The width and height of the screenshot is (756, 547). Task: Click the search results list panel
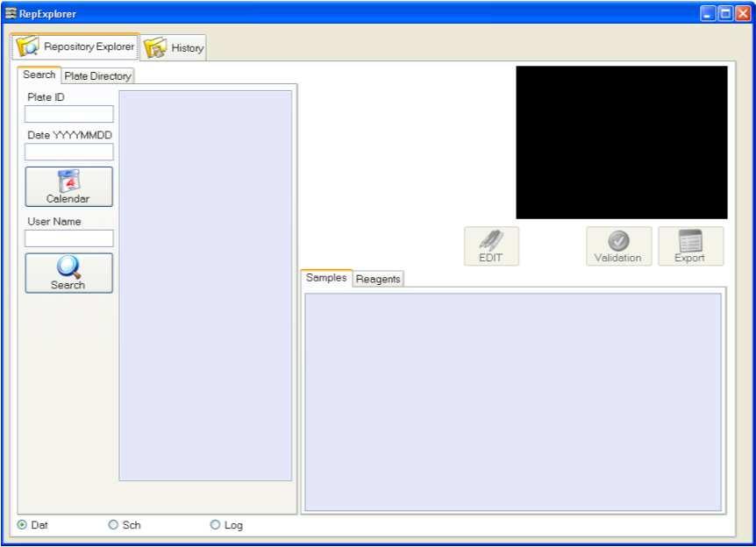click(x=205, y=286)
